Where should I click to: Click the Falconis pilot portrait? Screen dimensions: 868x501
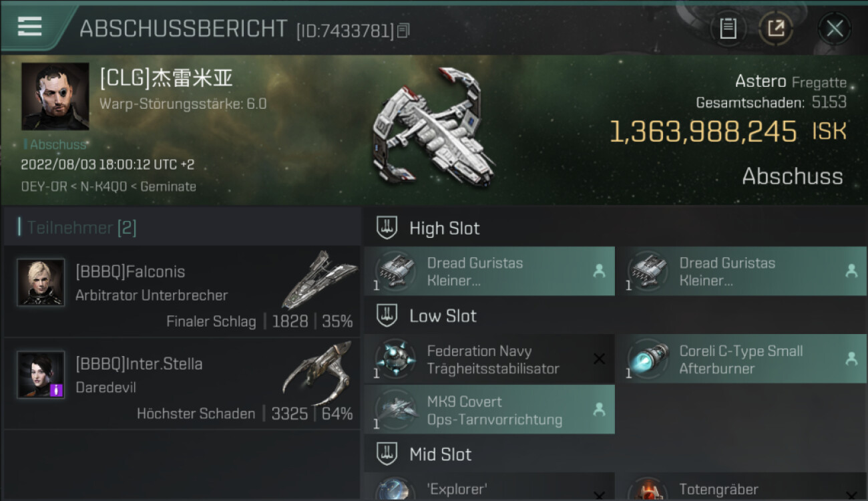click(41, 282)
